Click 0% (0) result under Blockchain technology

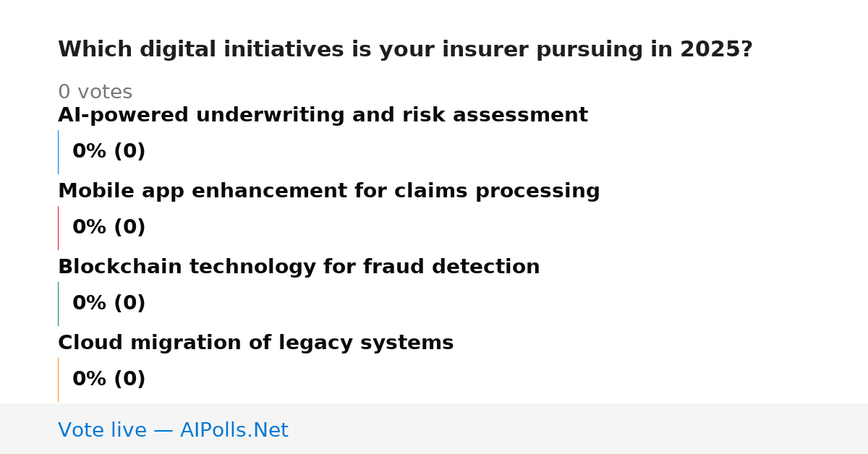coord(109,304)
